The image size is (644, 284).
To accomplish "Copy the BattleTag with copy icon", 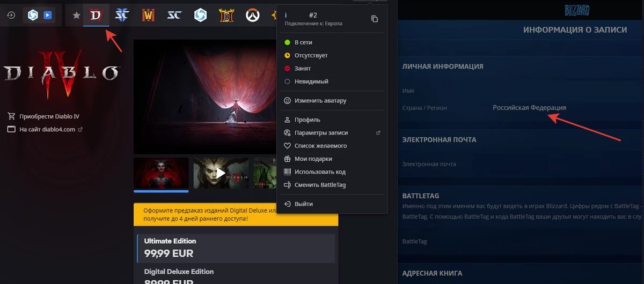I will (x=375, y=19).
